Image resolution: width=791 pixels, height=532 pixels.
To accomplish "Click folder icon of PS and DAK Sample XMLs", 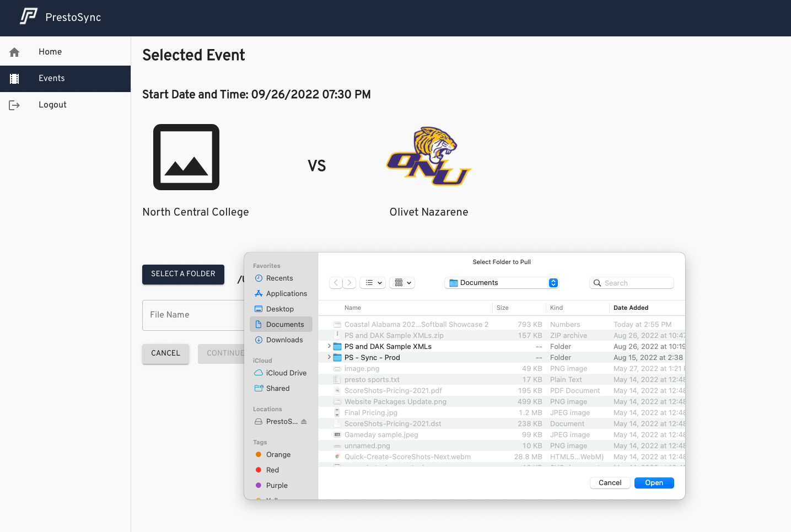I will (337, 346).
